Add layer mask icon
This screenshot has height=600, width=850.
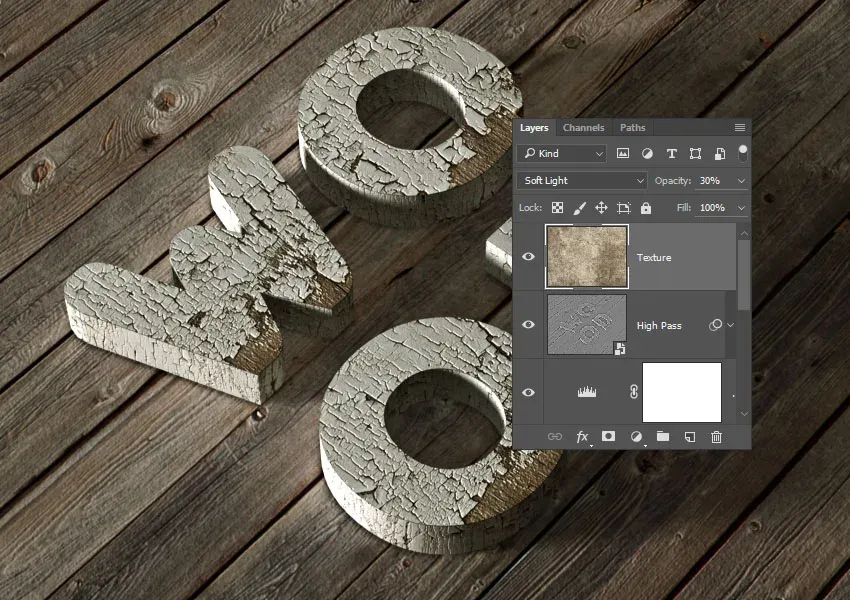click(608, 436)
